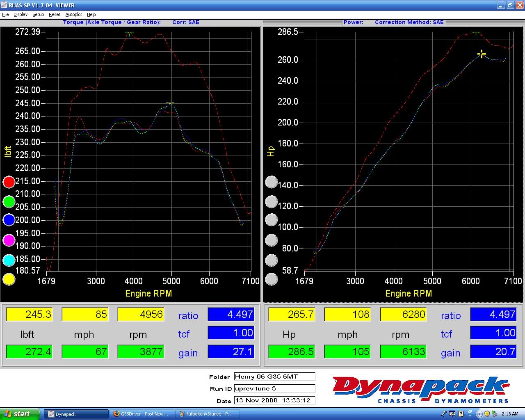Viewport: 525px width, 420px height.
Task: Click the second gray run button on power graph
Action: click(272, 201)
